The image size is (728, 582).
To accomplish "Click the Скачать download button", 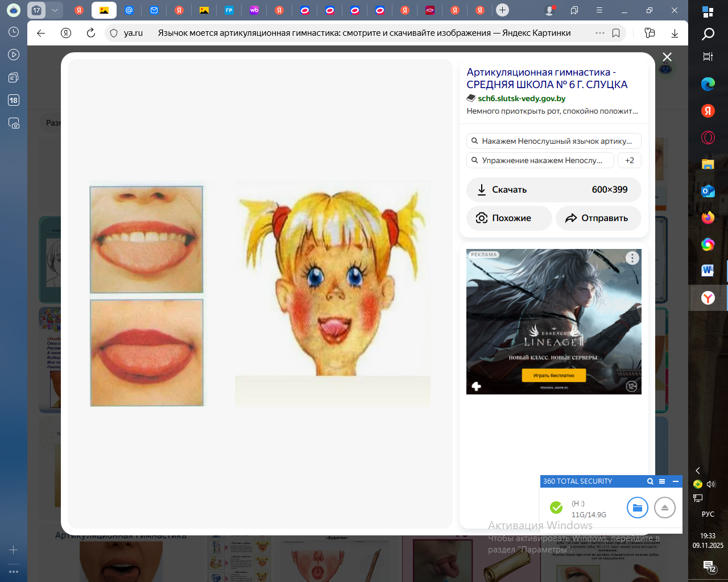I will pos(553,190).
